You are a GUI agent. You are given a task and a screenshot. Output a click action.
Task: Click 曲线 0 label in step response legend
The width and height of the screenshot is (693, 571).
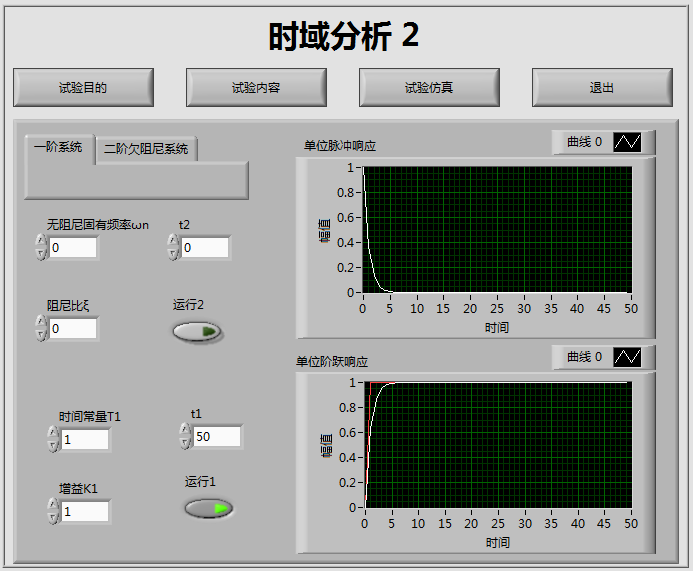(584, 357)
